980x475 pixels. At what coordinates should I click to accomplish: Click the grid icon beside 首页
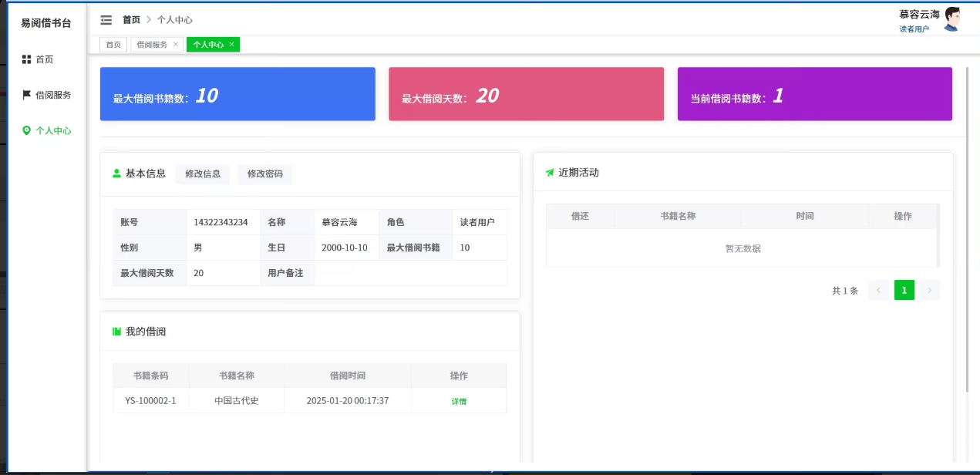pyautogui.click(x=26, y=59)
